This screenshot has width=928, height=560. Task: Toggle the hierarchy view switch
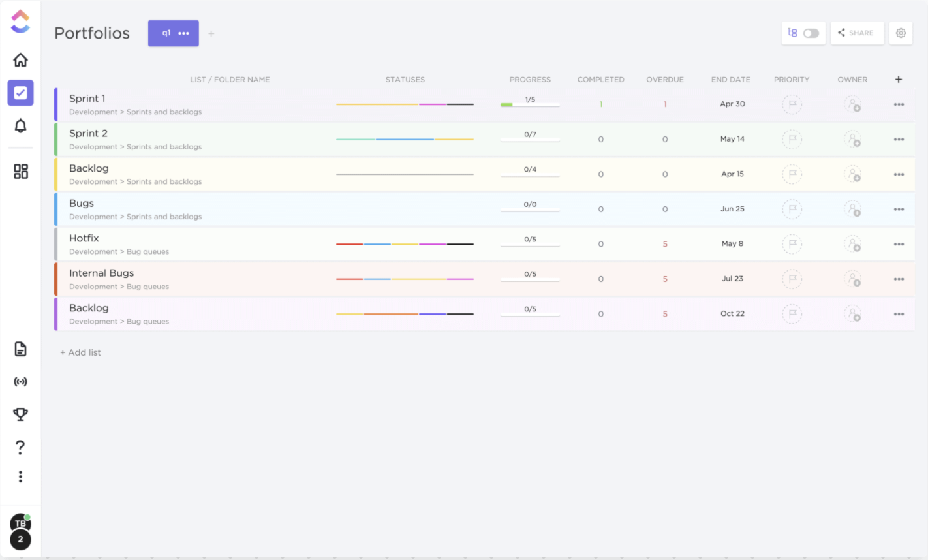pyautogui.click(x=811, y=33)
